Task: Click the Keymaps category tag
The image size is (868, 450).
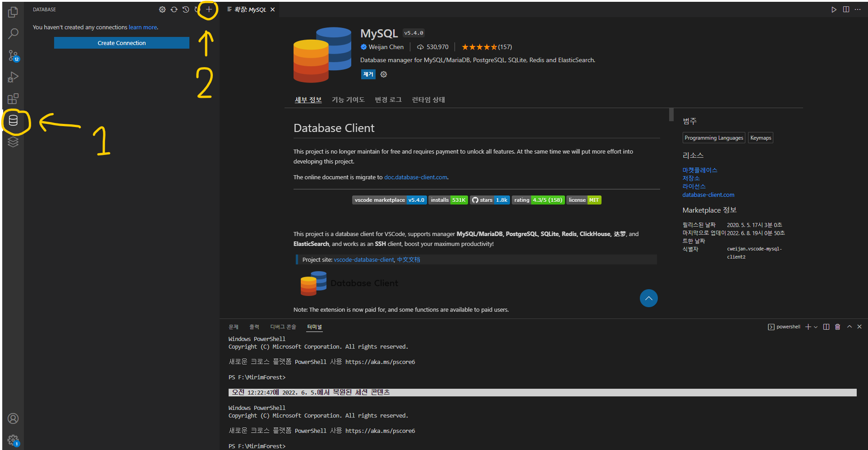Action: point(761,138)
